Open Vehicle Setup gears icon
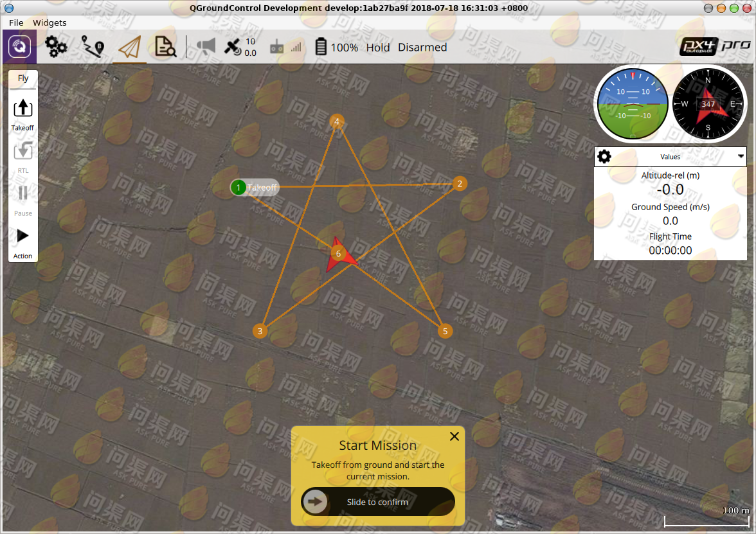This screenshot has height=534, width=756. pyautogui.click(x=56, y=48)
